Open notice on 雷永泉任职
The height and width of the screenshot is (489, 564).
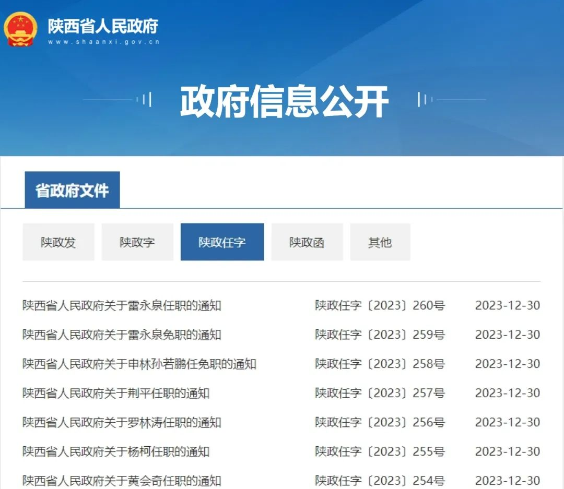[122, 306]
